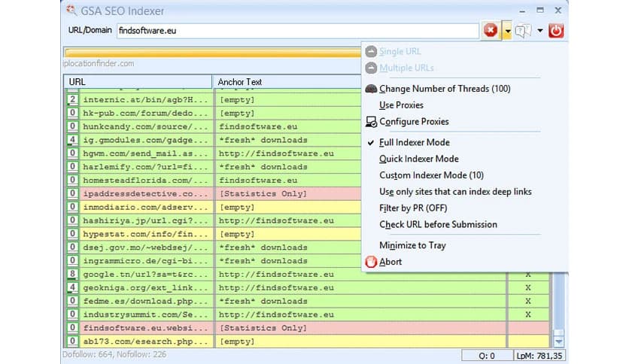The image size is (629, 364).
Task: Select the google.tn/url row
Action: 307,275
